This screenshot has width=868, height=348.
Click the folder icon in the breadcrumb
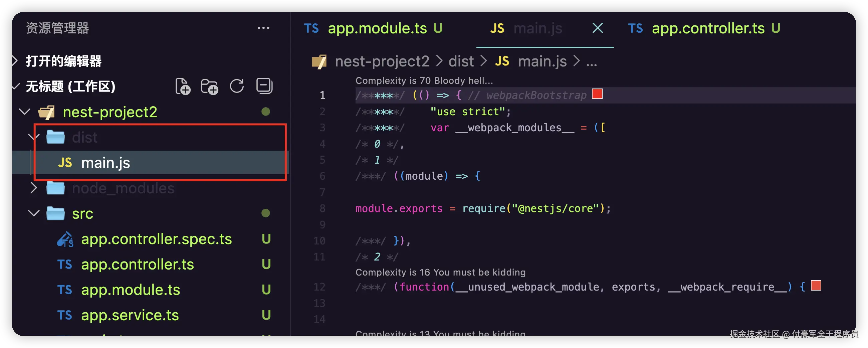(319, 62)
